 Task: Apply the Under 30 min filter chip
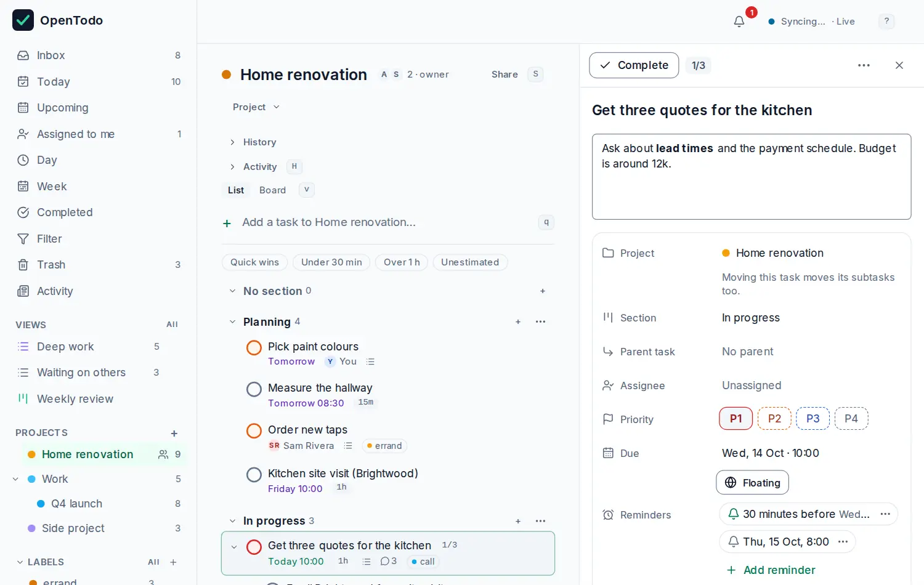pos(331,262)
